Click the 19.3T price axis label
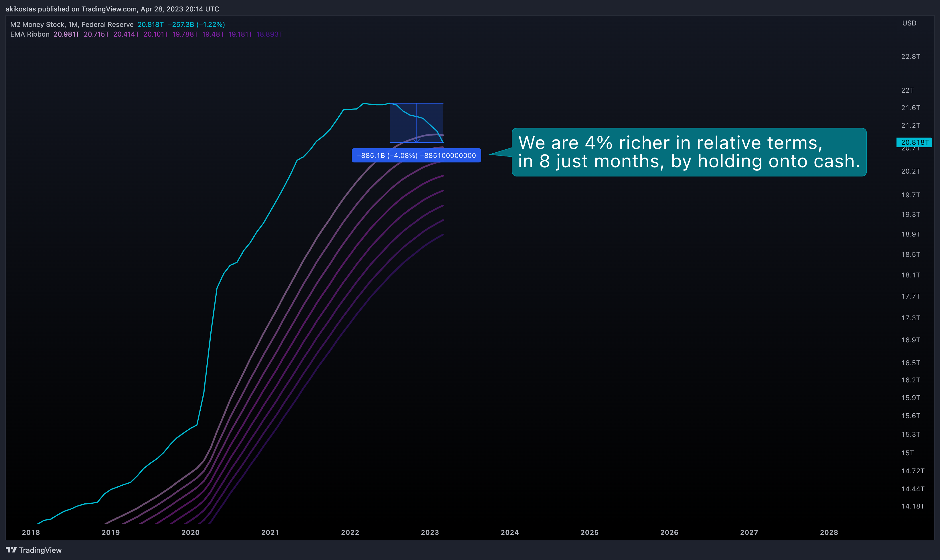 click(x=911, y=214)
